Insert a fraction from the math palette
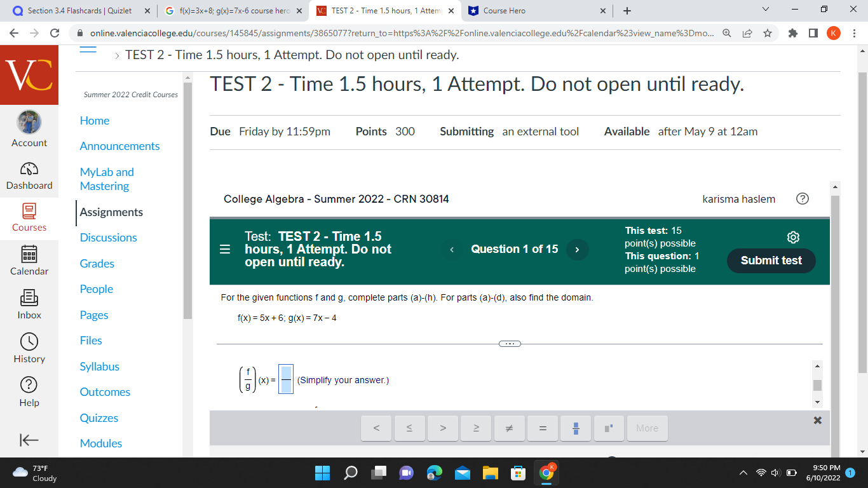868x488 pixels. [575, 428]
